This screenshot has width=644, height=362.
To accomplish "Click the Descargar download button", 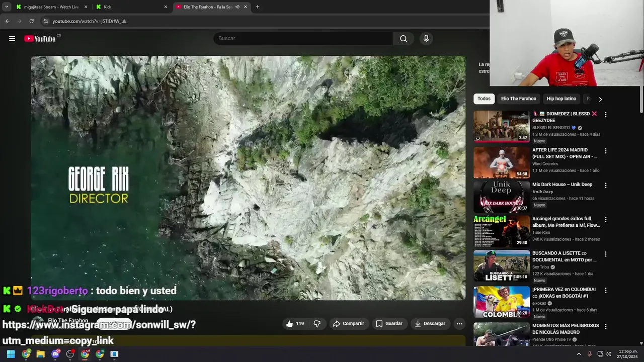I will [x=430, y=324].
